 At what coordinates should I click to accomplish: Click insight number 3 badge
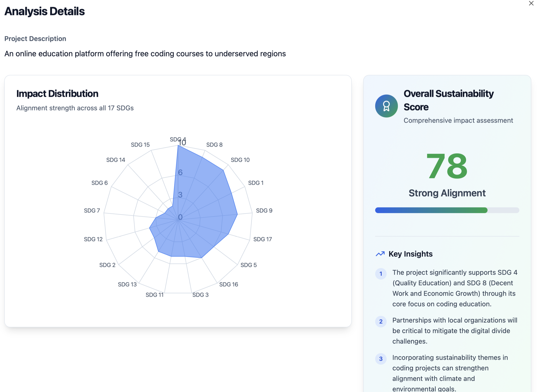pos(381,359)
